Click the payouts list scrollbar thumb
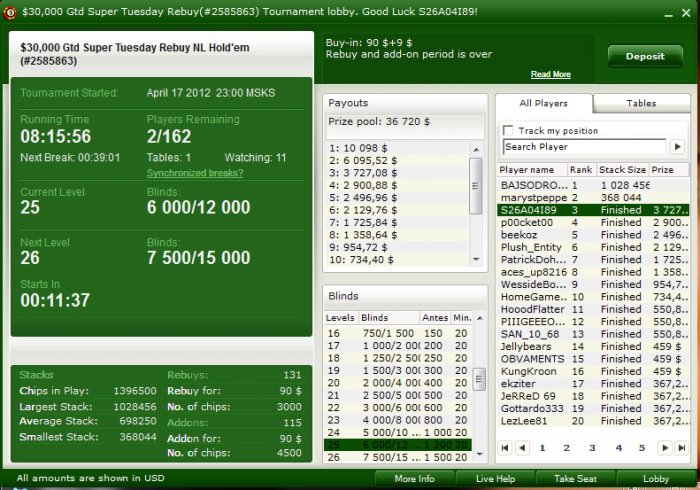The width and height of the screenshot is (700, 490). click(x=476, y=186)
